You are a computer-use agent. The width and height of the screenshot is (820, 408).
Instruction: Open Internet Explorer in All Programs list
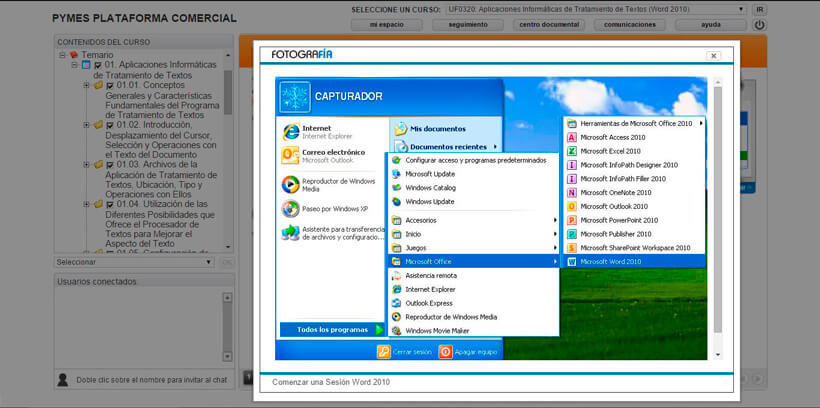[x=475, y=289]
